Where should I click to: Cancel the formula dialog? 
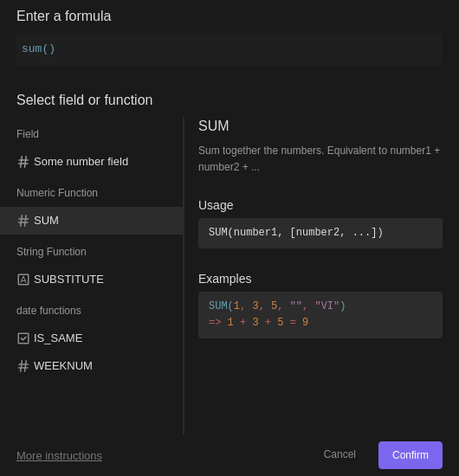339,454
